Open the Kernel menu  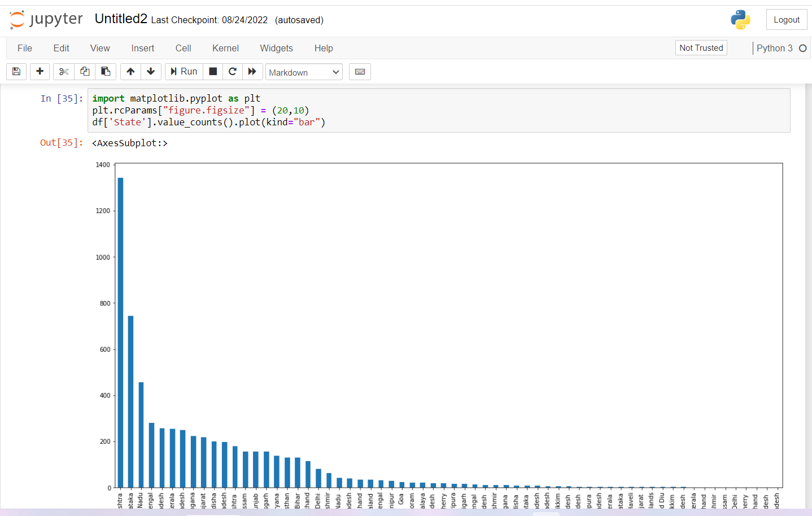click(x=225, y=48)
